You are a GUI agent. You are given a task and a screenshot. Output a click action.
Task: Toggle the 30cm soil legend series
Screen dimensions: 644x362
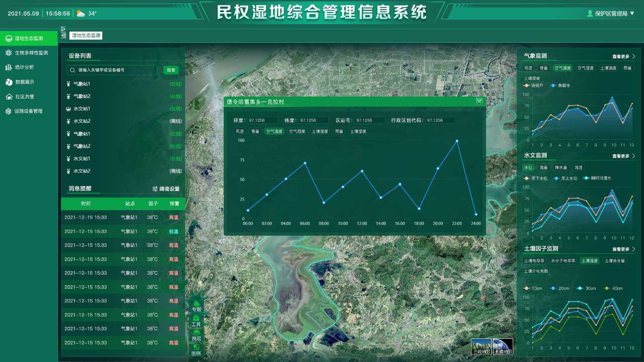[587, 288]
